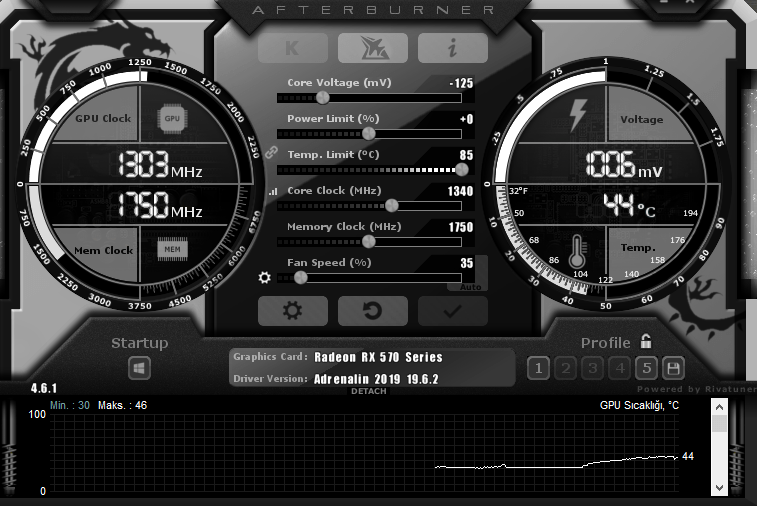This screenshot has width=757, height=506.
Task: Click the thermometer temperature icon
Action: [x=577, y=251]
